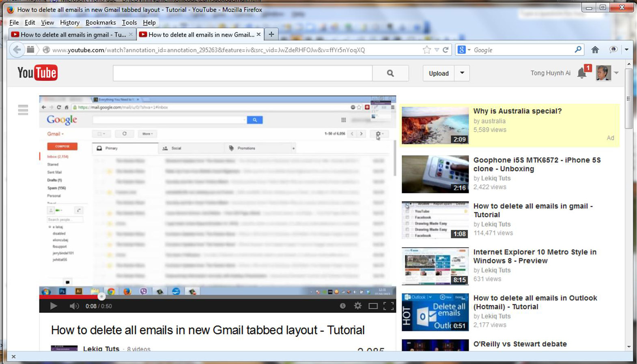Reload the current page
The image size is (637, 364).
coord(445,50)
